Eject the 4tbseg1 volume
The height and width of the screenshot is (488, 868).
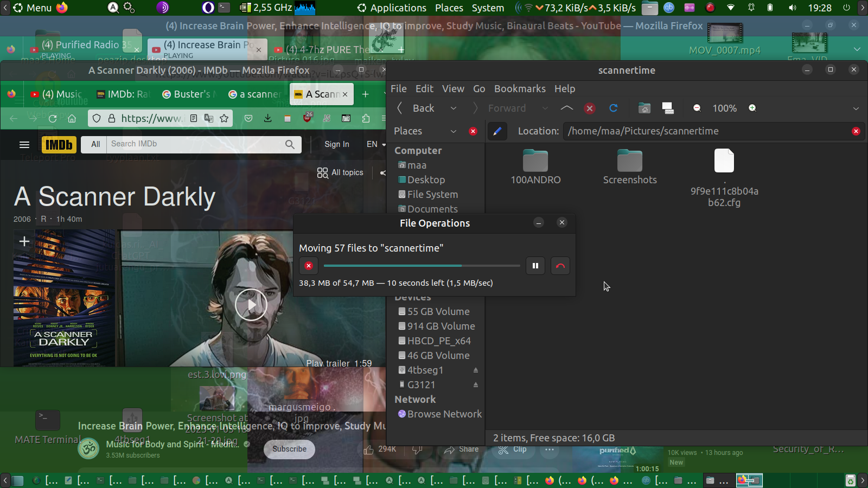[x=476, y=370]
